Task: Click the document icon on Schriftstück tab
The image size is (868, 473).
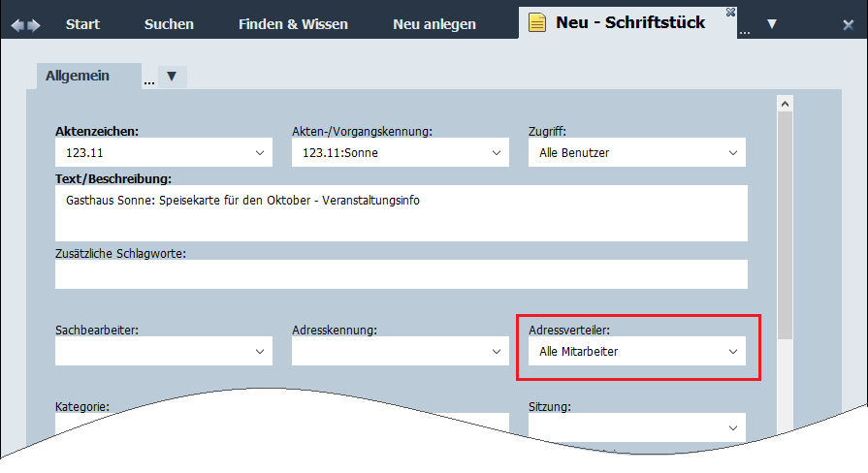Action: coord(538,23)
